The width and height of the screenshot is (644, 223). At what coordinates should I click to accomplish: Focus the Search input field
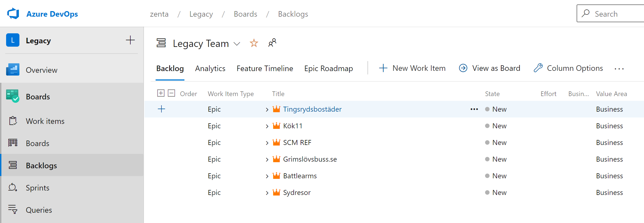click(x=610, y=13)
